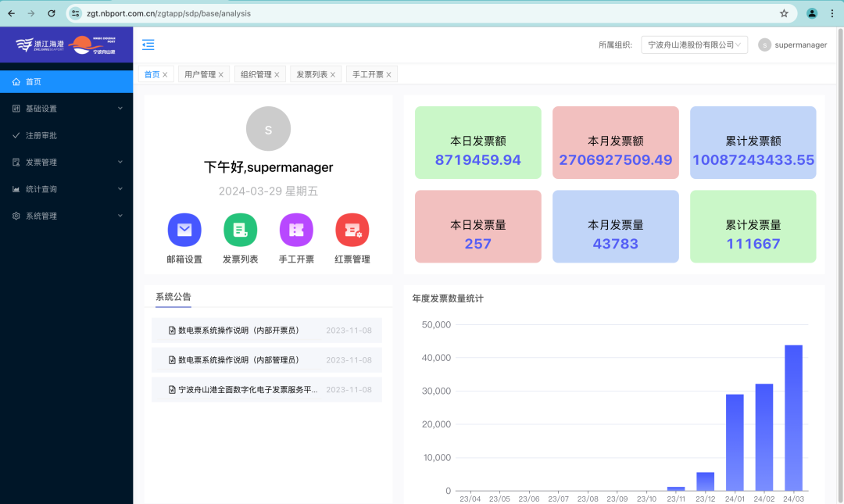Click the Zhejiang Seaport logo
This screenshot has height=504, width=844.
(x=40, y=45)
